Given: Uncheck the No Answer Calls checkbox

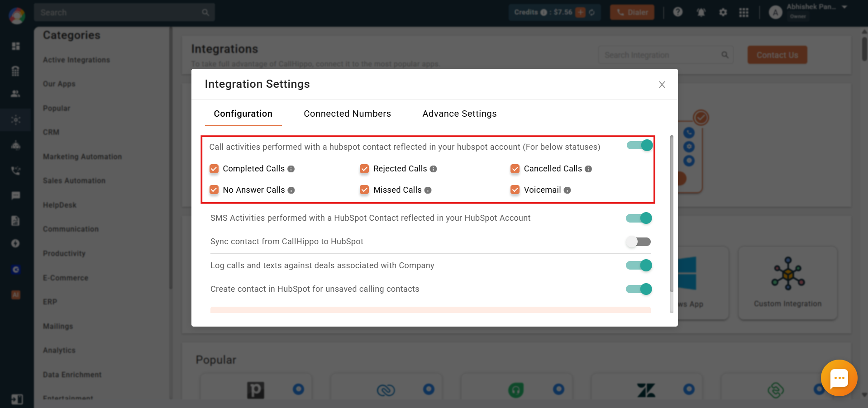Looking at the screenshot, I should pyautogui.click(x=214, y=190).
